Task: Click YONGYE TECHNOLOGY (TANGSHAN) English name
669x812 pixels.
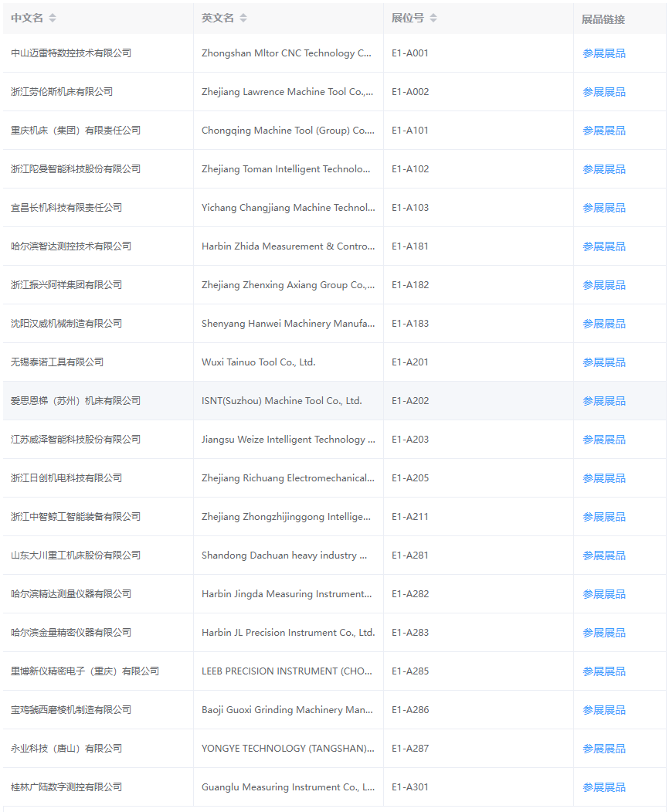Action: (288, 749)
